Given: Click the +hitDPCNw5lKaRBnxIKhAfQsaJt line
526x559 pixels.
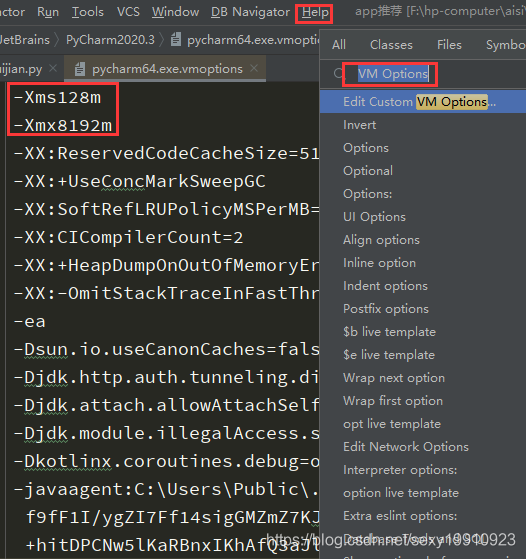Looking at the screenshot, I should coord(173,545).
